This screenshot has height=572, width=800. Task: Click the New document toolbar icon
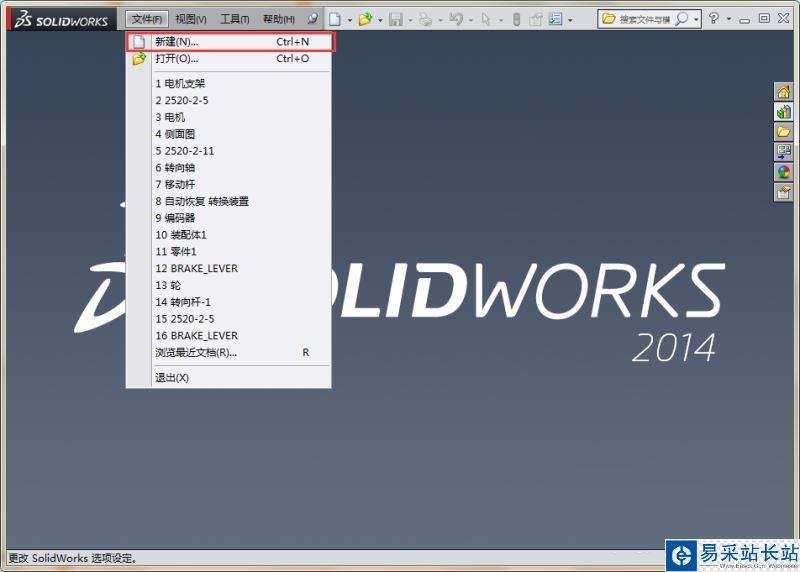coord(335,19)
